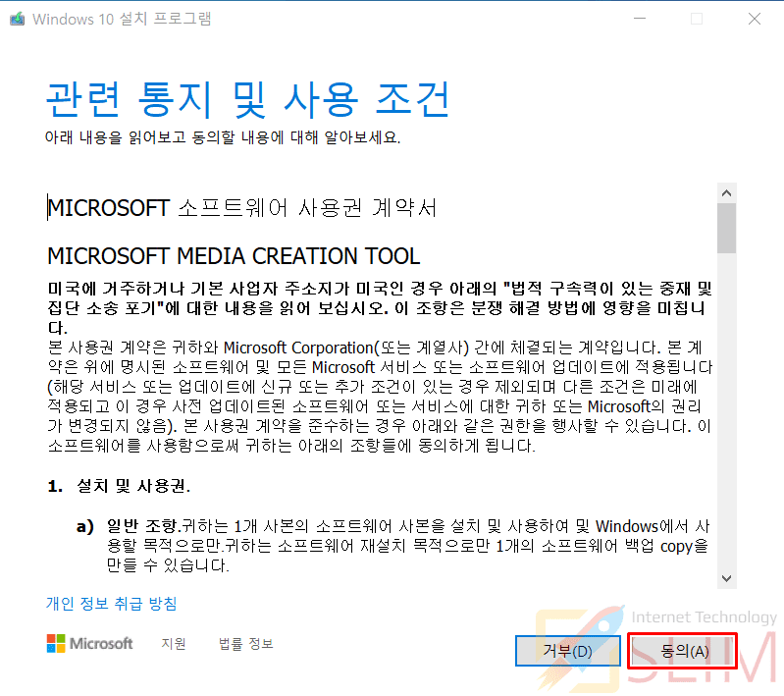This screenshot has width=784, height=696.
Task: Click the license text scrollbar thumb
Action: coord(726,228)
